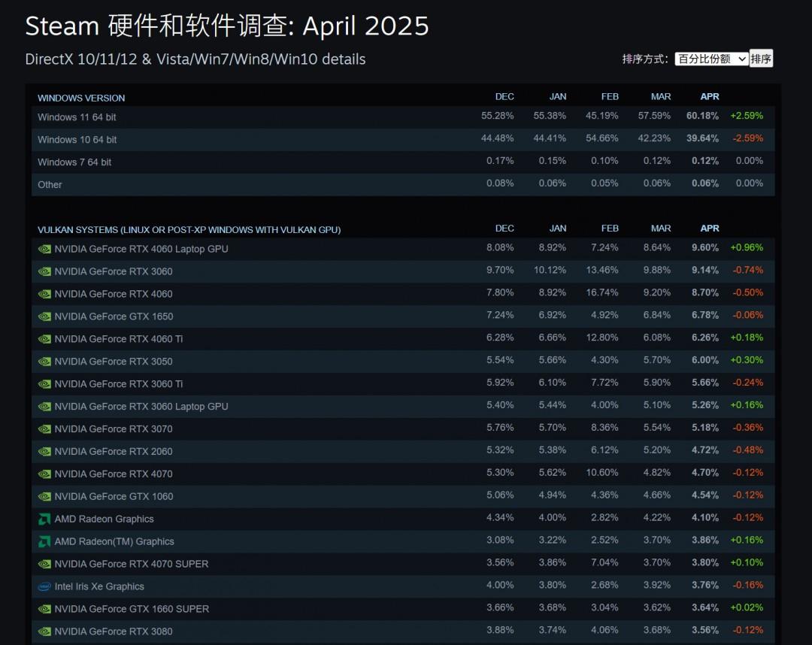Select the NVIDIA icon beside RTX 3050
The height and width of the screenshot is (645, 812).
[44, 361]
